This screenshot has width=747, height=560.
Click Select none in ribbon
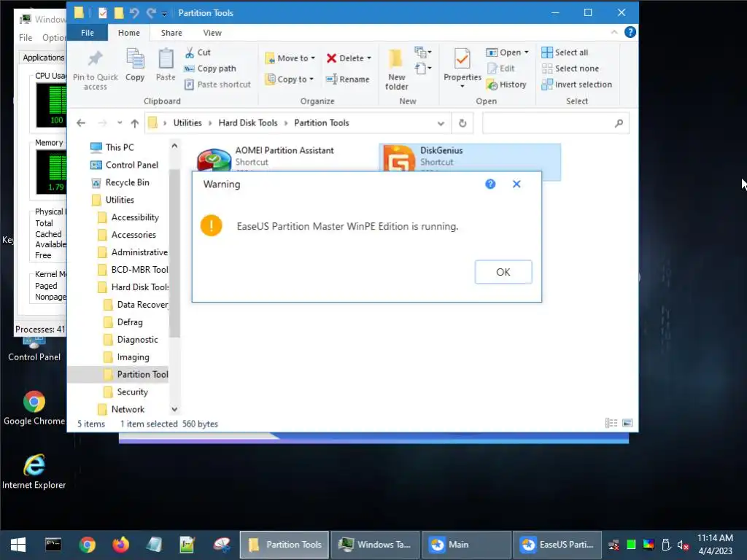point(570,69)
